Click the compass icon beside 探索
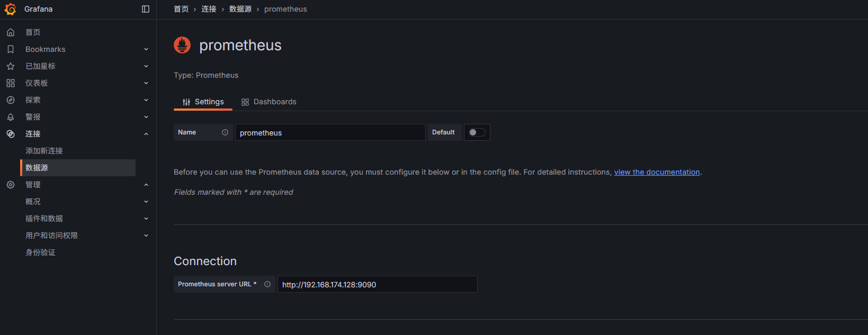This screenshot has width=868, height=335. pyautogui.click(x=11, y=100)
